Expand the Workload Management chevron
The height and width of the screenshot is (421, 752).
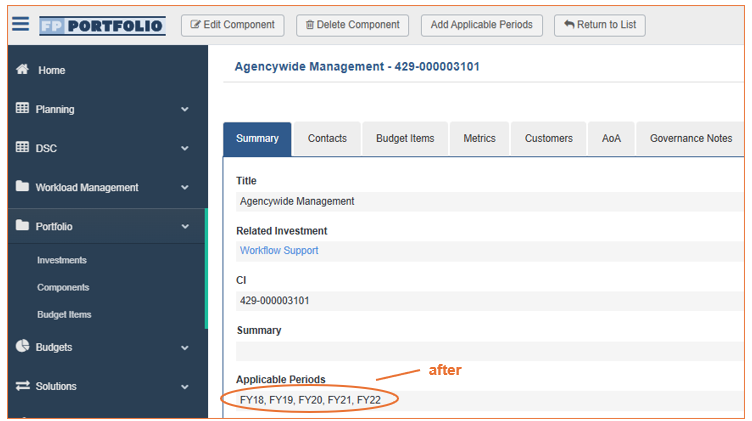[x=185, y=187]
